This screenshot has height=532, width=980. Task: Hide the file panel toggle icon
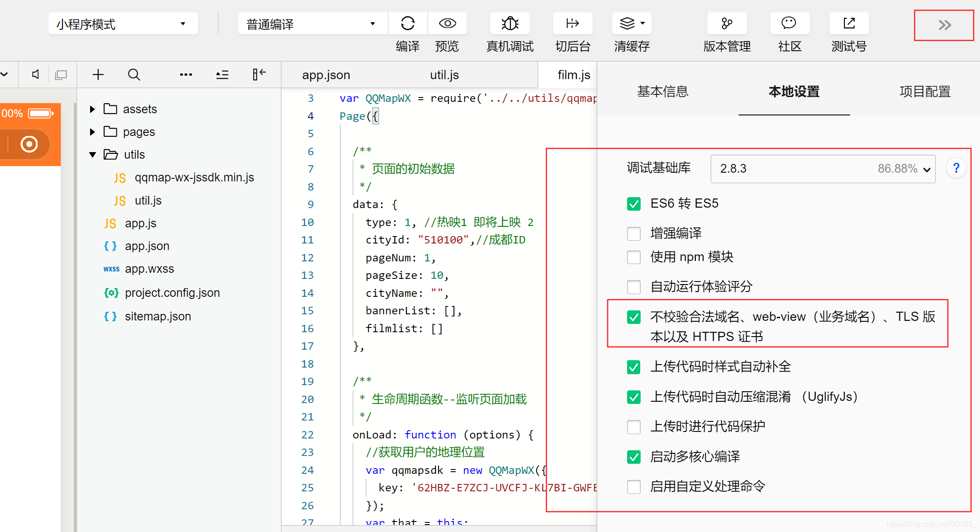(259, 74)
